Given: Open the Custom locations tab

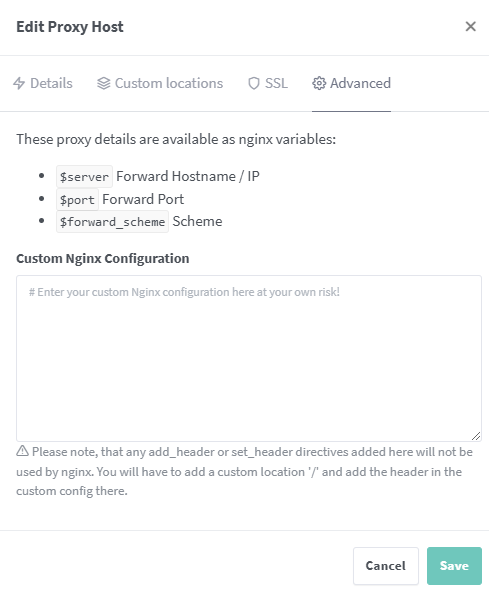Looking at the screenshot, I should click(x=160, y=83).
